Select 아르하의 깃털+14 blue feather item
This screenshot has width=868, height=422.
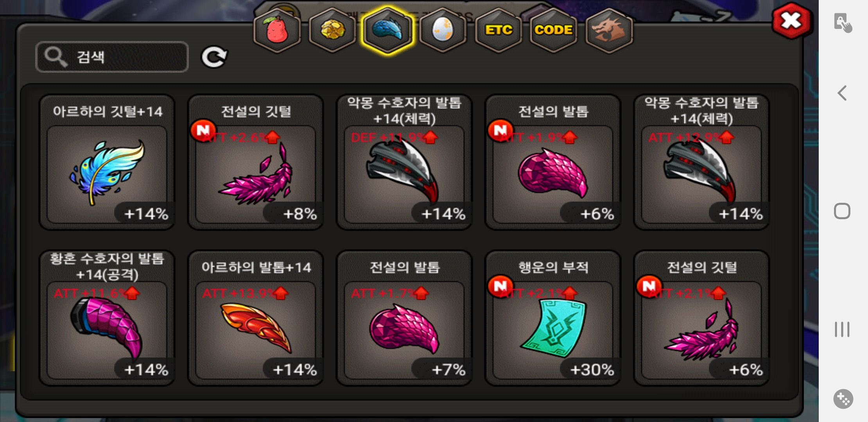pyautogui.click(x=107, y=162)
